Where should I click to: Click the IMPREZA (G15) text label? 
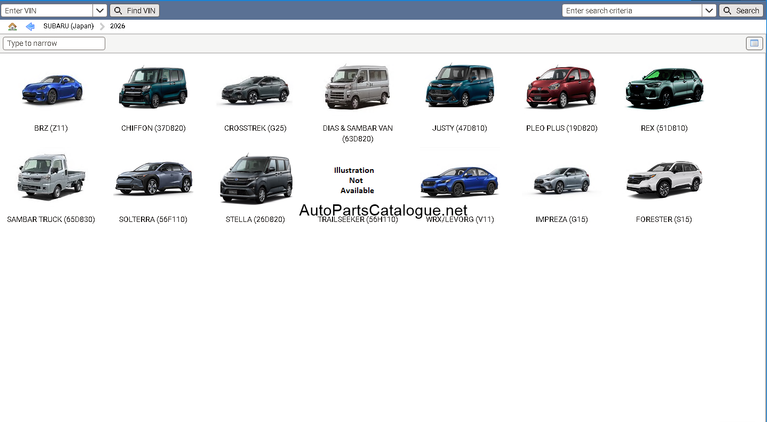(562, 220)
